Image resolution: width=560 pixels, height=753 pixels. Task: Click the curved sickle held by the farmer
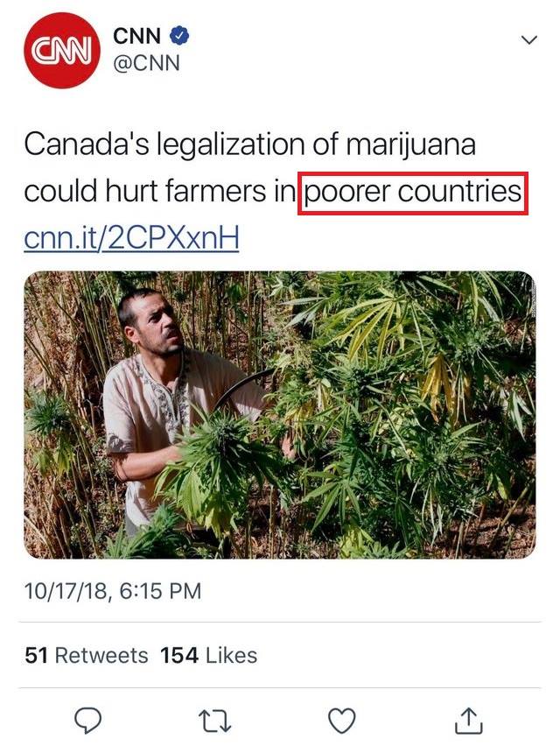[242, 388]
